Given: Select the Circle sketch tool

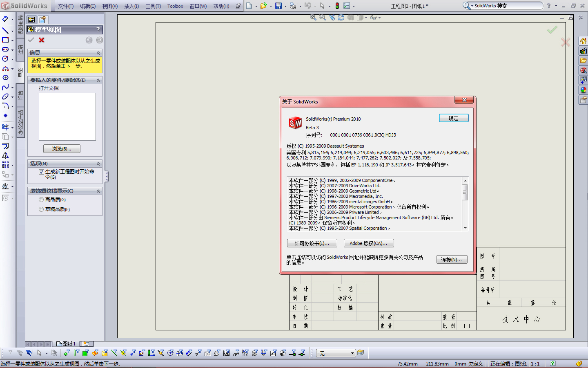Looking at the screenshot, I should tap(5, 59).
